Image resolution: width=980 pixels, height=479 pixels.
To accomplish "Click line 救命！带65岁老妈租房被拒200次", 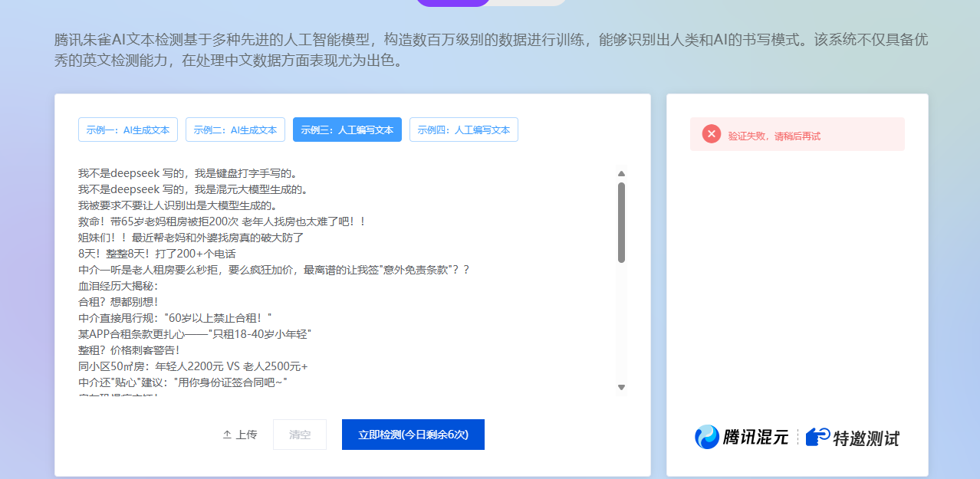I will tap(222, 221).
